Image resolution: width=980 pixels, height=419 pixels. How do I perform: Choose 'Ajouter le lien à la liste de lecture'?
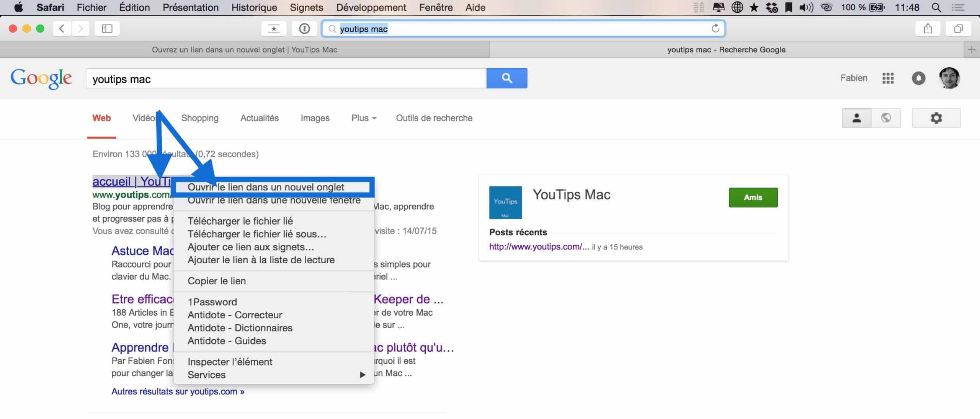[274, 260]
